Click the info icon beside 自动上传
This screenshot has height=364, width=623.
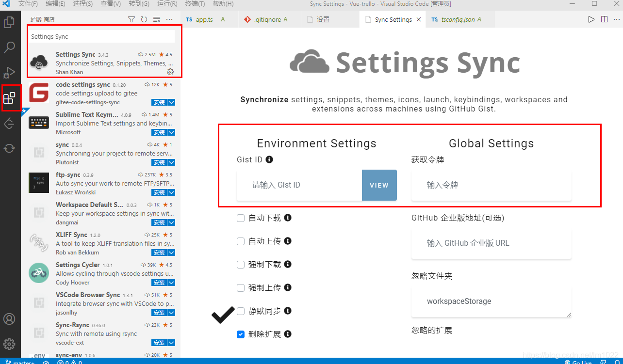288,241
